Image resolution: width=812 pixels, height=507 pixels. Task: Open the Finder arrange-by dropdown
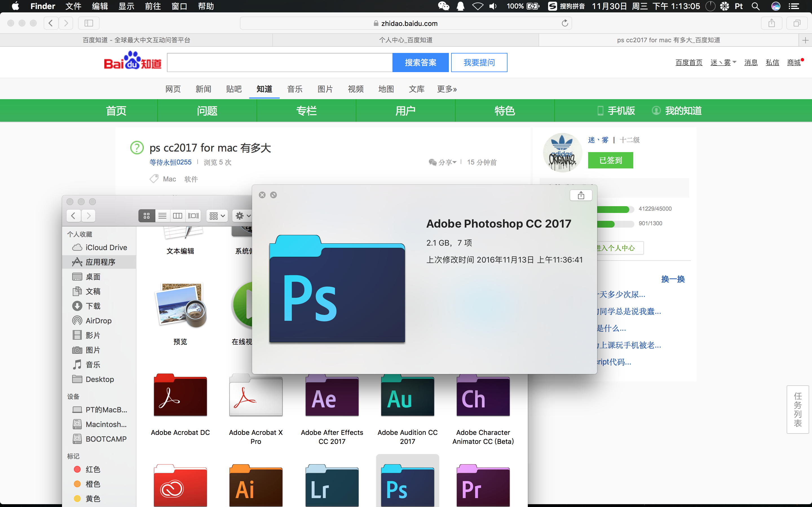pyautogui.click(x=217, y=215)
